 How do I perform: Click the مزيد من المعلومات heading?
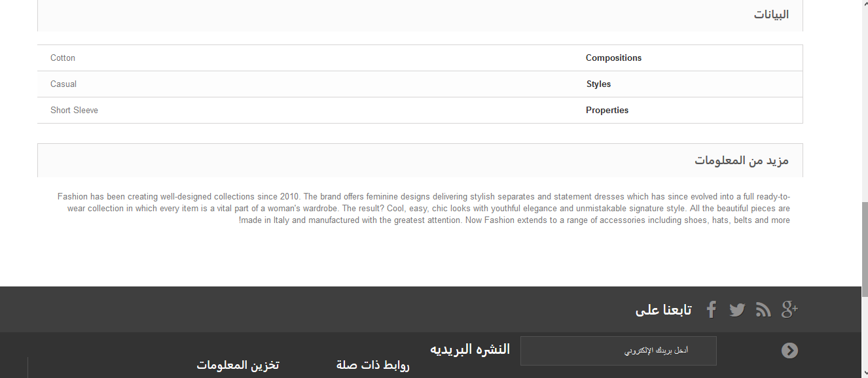(742, 160)
